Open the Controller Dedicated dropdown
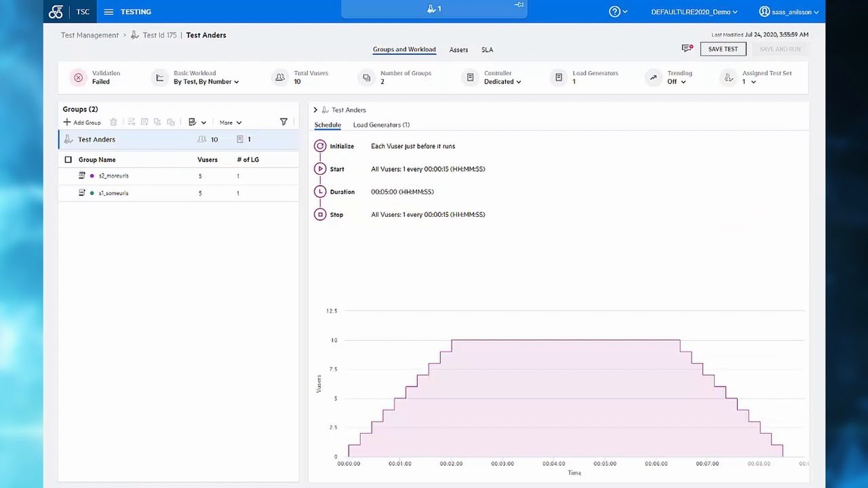The image size is (868, 488). (x=502, y=82)
